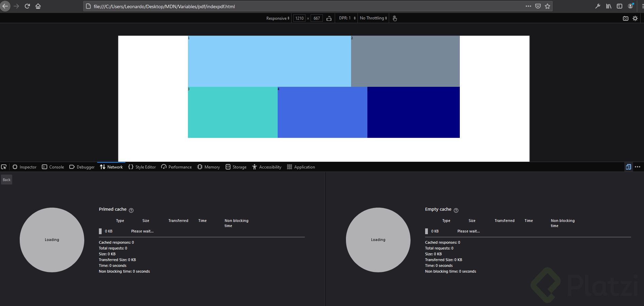
Task: Click Empty cache Time column header
Action: (x=528, y=221)
